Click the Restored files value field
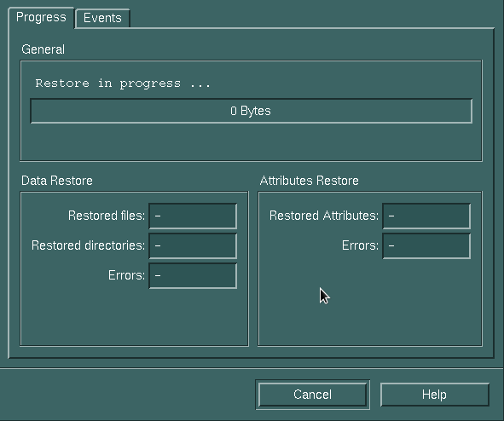This screenshot has height=421, width=504. click(193, 216)
